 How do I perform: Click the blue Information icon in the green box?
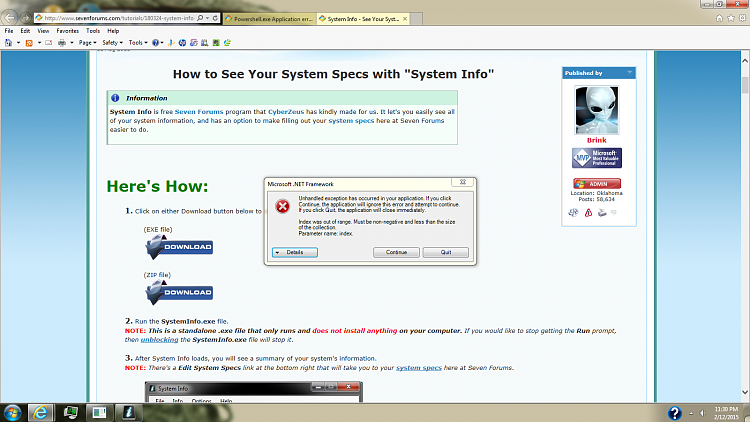(115, 98)
